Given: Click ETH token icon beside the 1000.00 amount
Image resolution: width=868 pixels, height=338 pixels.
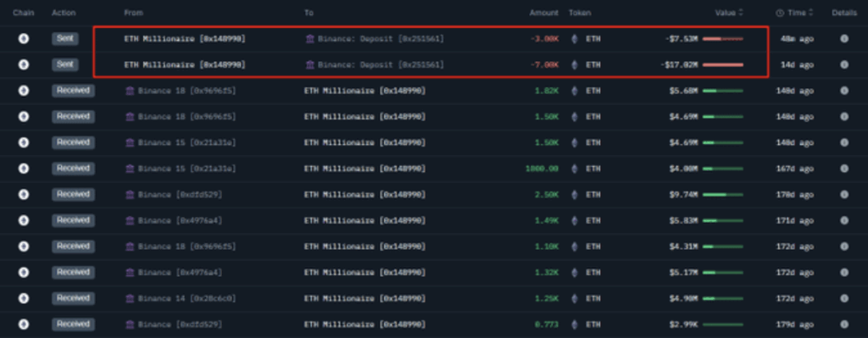Looking at the screenshot, I should click(574, 169).
